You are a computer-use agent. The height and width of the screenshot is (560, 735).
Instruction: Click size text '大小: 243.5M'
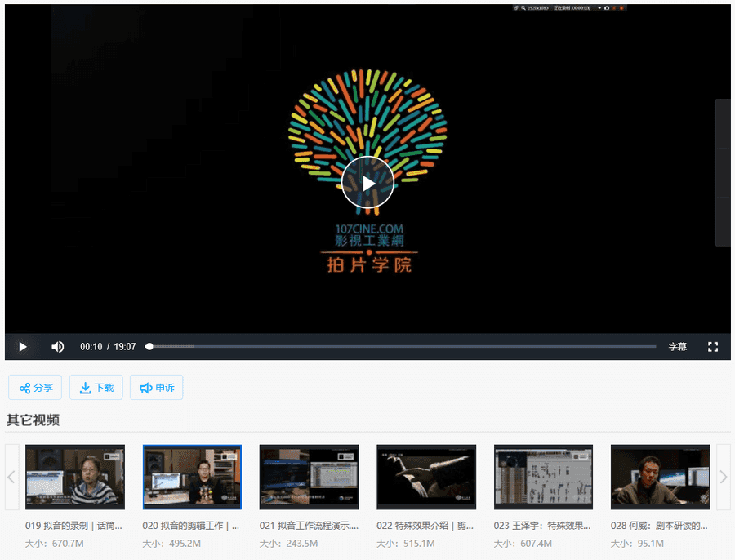[289, 544]
